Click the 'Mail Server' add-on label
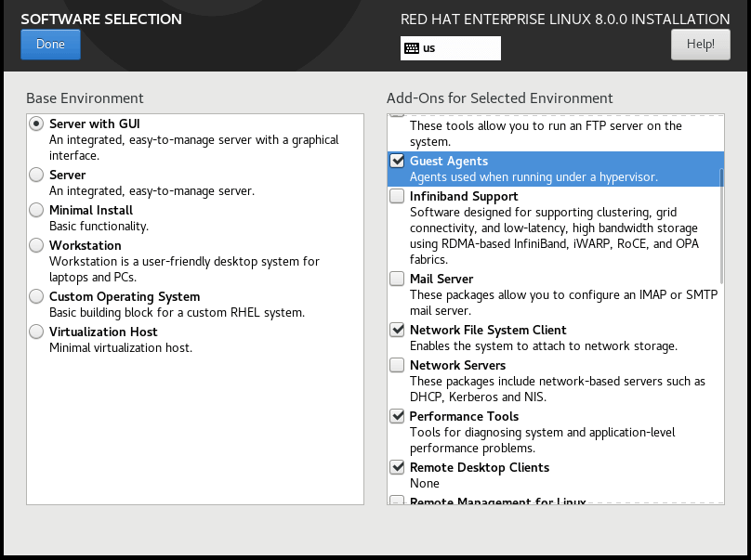This screenshot has width=751, height=560. [x=441, y=279]
